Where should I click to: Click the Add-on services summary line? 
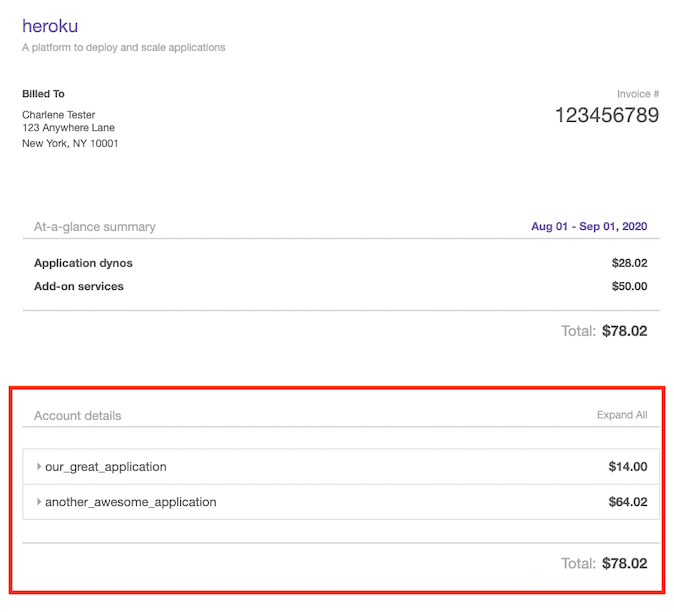click(79, 286)
